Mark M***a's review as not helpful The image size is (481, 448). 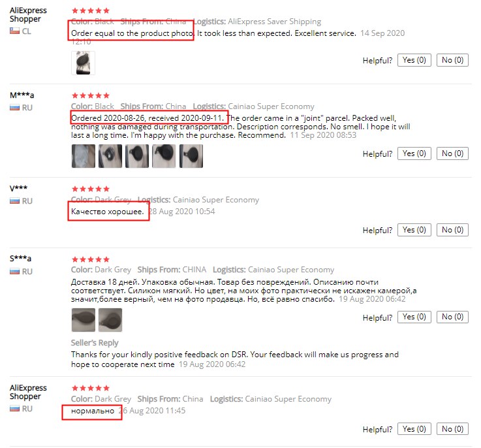(x=452, y=153)
